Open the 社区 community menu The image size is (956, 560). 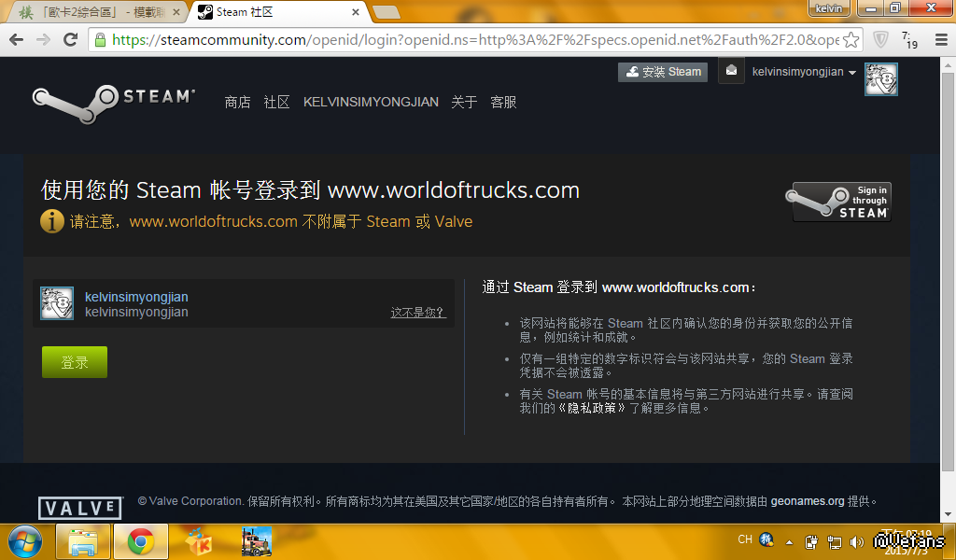pyautogui.click(x=276, y=102)
